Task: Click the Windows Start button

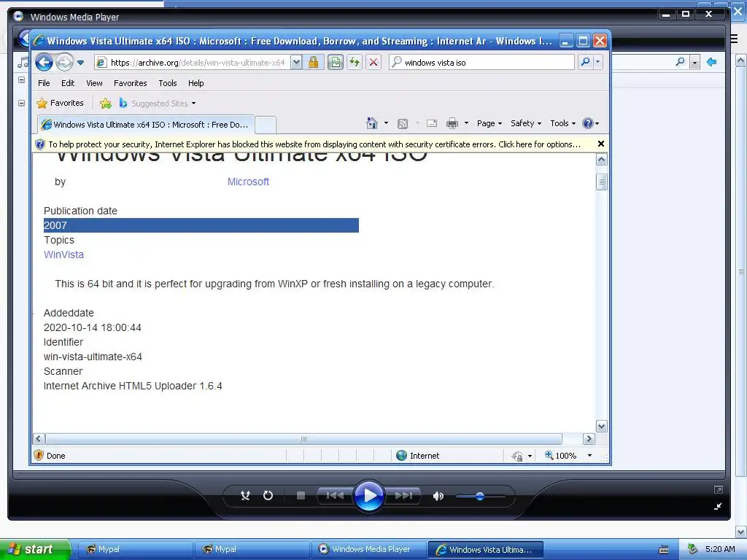Action: click(35, 549)
